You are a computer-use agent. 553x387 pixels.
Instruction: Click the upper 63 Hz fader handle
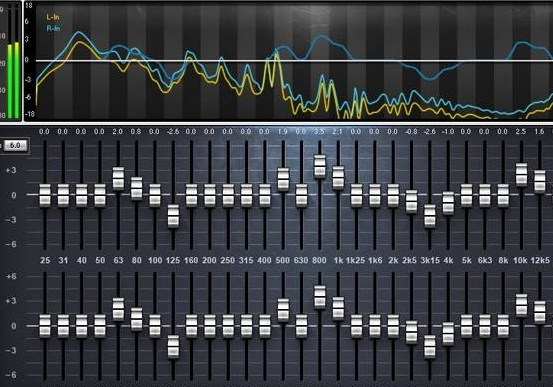coord(118,179)
